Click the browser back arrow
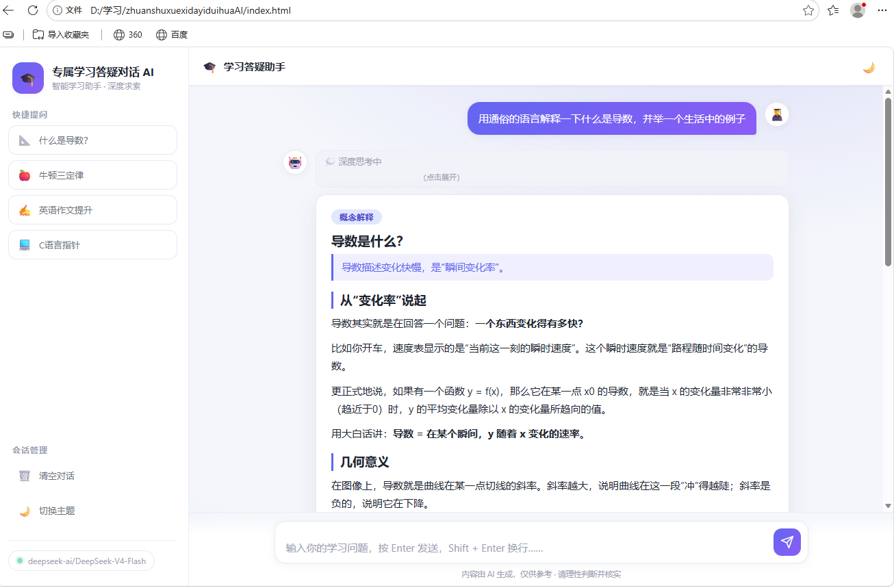 [9, 10]
